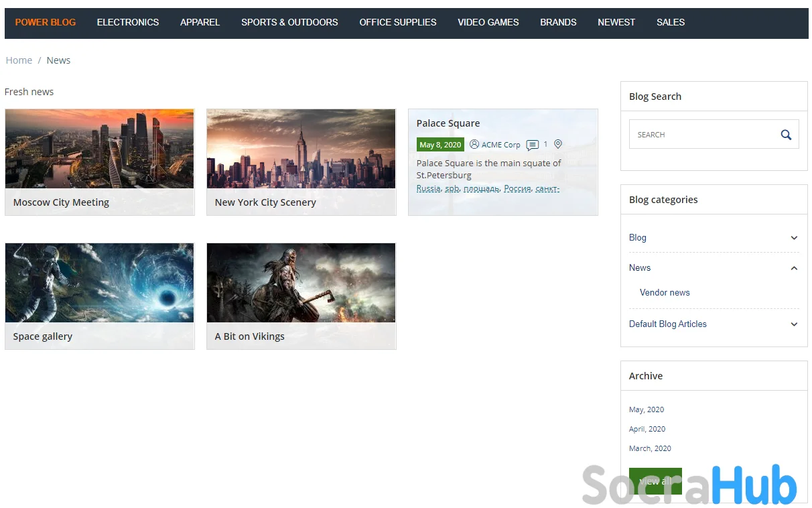Focus the blog search input field
Screen dimensions: 812x508
point(700,135)
